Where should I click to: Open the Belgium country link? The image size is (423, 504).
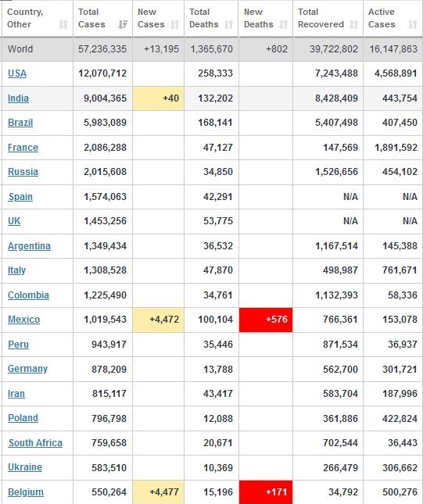(x=26, y=491)
